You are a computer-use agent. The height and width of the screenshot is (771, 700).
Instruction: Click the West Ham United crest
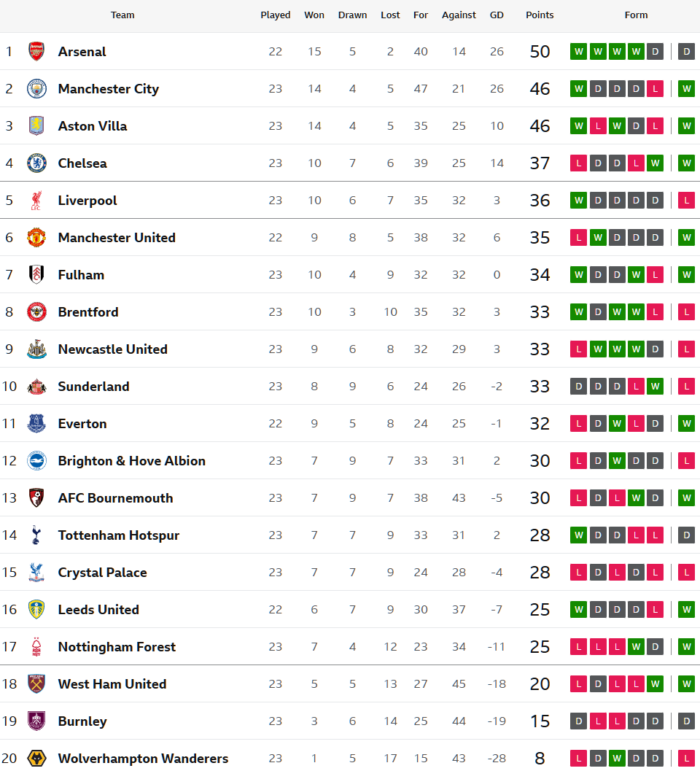pyautogui.click(x=36, y=683)
